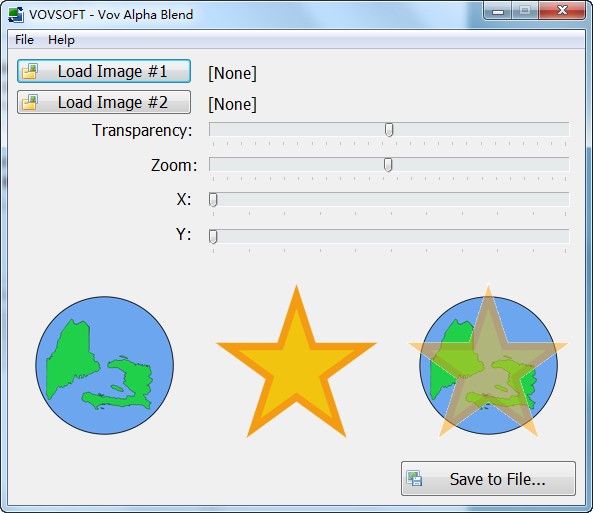Image resolution: width=593 pixels, height=513 pixels.
Task: Click Load Image #2 button
Action: 104,102
